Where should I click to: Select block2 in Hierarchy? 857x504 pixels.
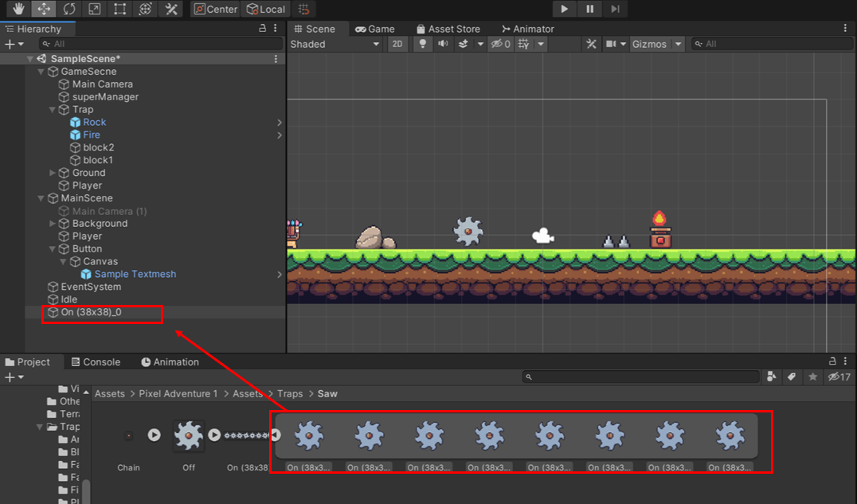point(99,147)
